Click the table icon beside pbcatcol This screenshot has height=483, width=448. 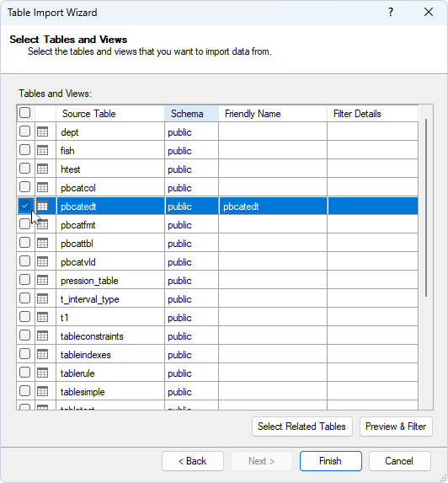tap(42, 187)
